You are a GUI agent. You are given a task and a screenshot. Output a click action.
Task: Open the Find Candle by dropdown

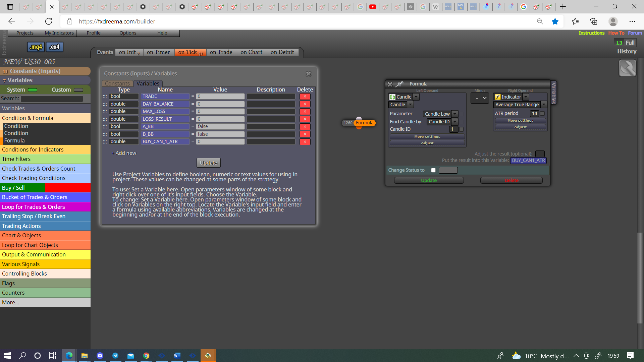(455, 122)
